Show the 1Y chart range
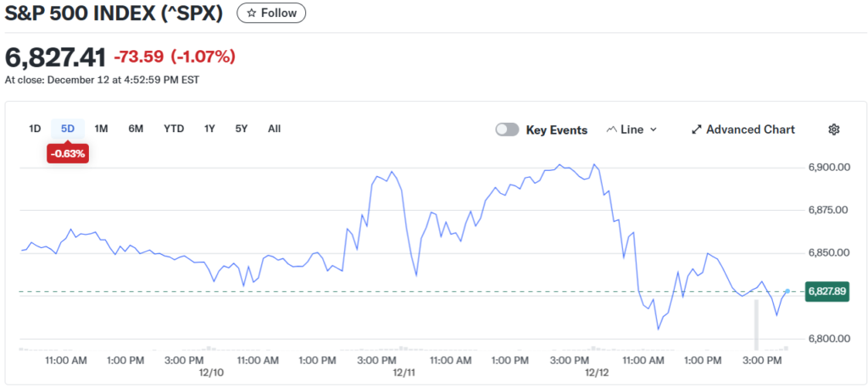This screenshot has height=387, width=868. [x=209, y=129]
